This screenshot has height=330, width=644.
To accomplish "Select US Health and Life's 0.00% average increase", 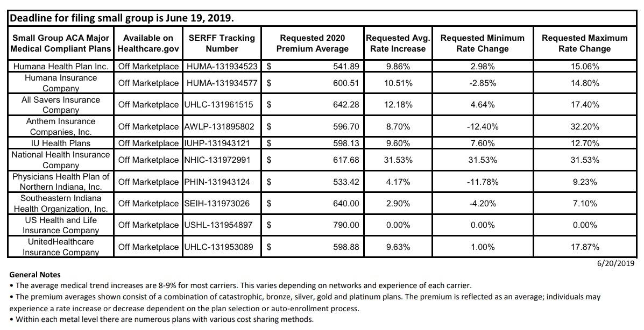I will coord(398,225).
